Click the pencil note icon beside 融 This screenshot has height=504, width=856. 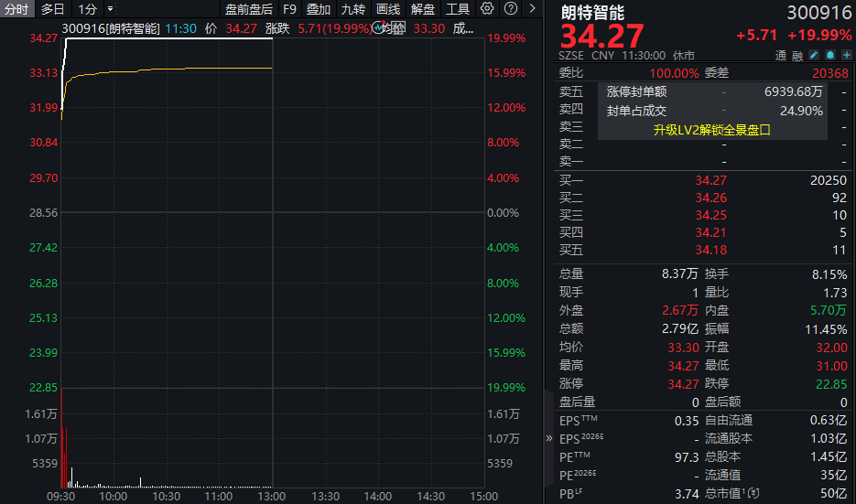coord(813,55)
